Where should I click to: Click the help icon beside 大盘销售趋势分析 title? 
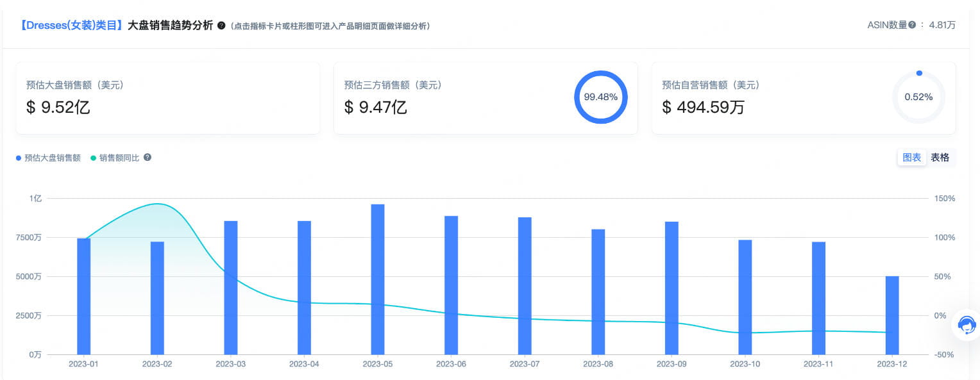pyautogui.click(x=221, y=26)
